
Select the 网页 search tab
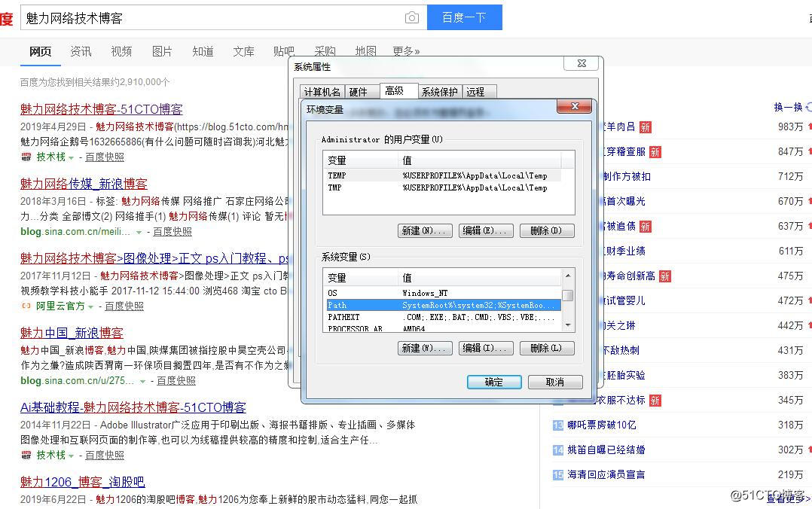(41, 51)
